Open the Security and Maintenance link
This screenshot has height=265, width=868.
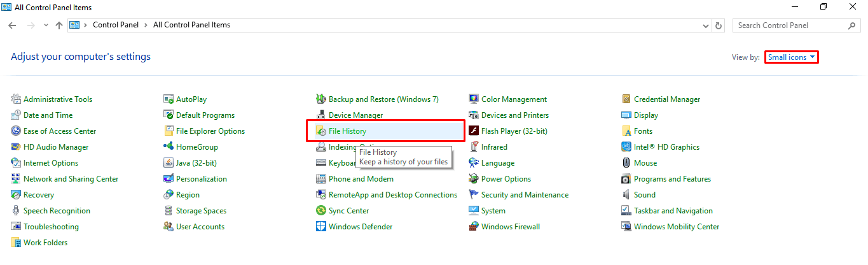pyautogui.click(x=525, y=195)
